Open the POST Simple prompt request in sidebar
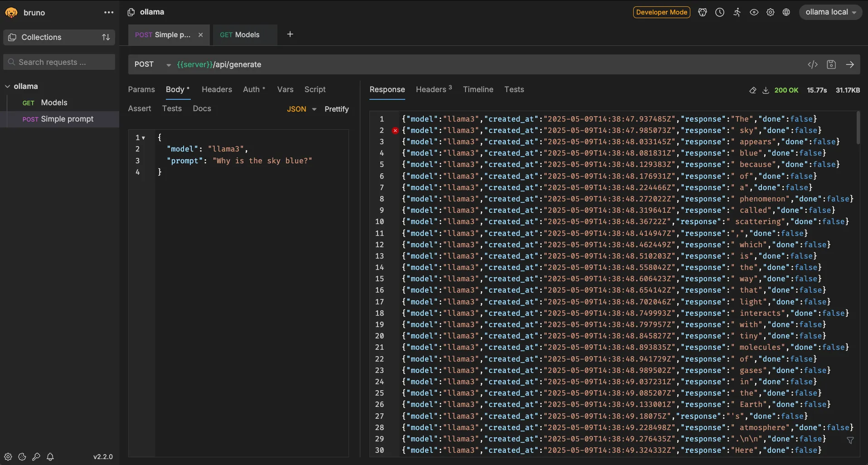The image size is (868, 465). click(59, 119)
